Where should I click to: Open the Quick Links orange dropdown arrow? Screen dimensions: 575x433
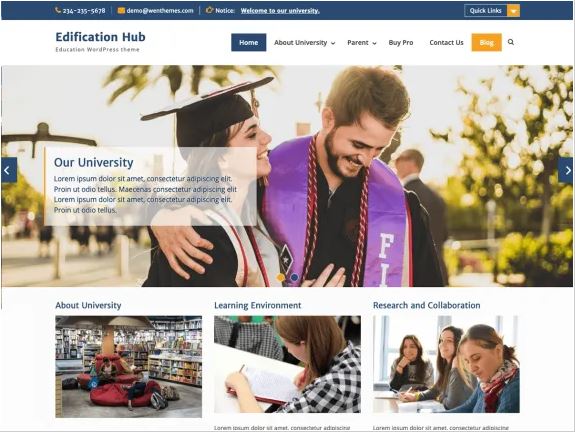click(513, 11)
